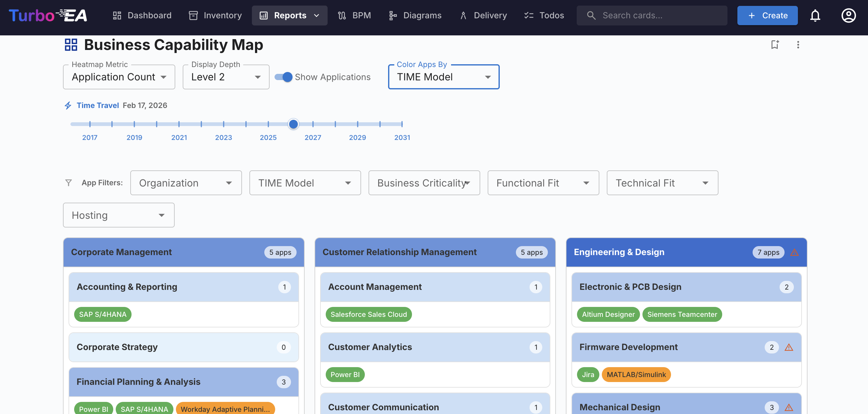Viewport: 868px width, 414px height.
Task: Click the Turbo EA logo
Action: coord(48,16)
